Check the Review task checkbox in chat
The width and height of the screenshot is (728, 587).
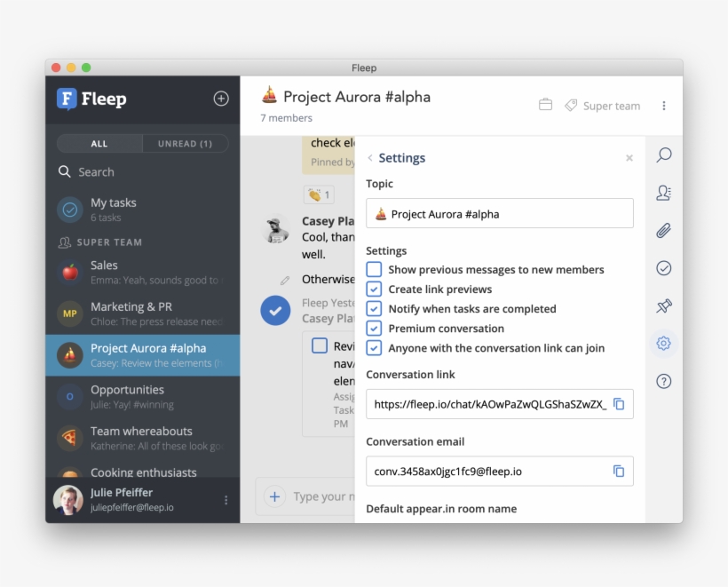[320, 345]
